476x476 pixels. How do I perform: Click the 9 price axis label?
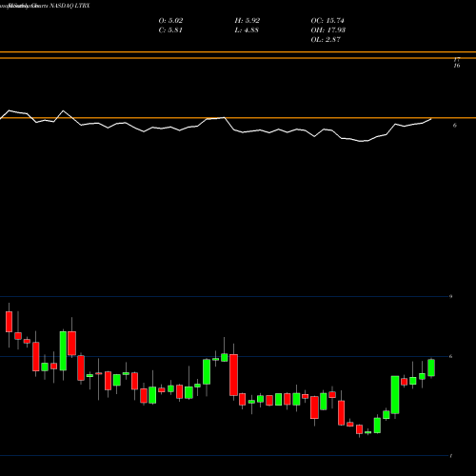[451, 297]
